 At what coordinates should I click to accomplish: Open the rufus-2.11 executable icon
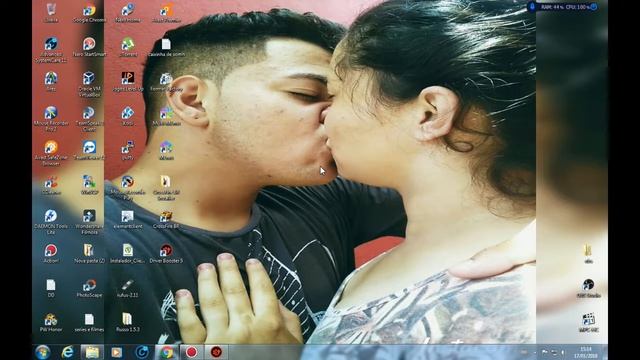(128, 288)
